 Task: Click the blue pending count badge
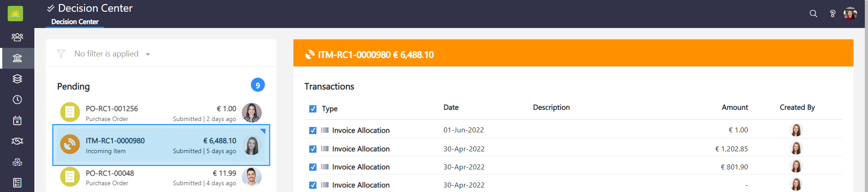(258, 85)
